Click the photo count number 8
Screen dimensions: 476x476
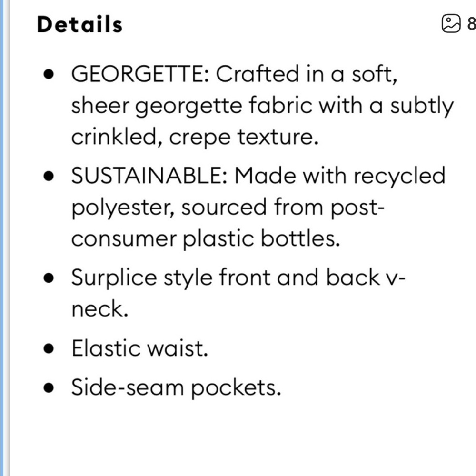pos(471,24)
